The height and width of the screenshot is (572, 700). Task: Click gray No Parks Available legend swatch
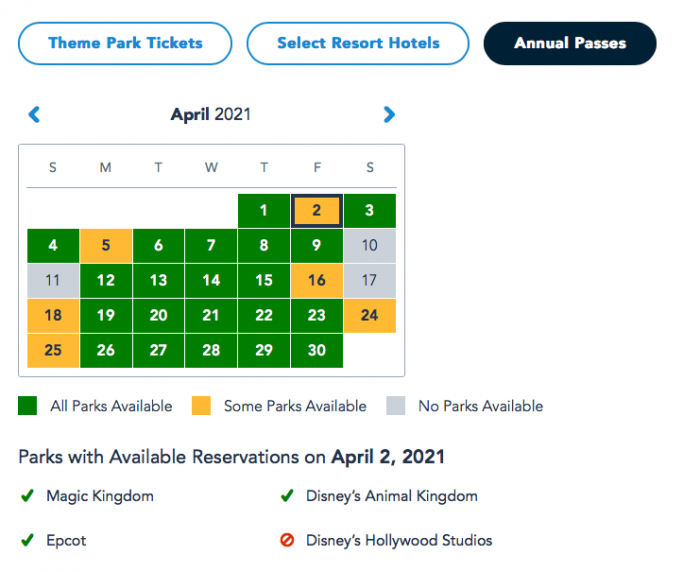point(397,406)
